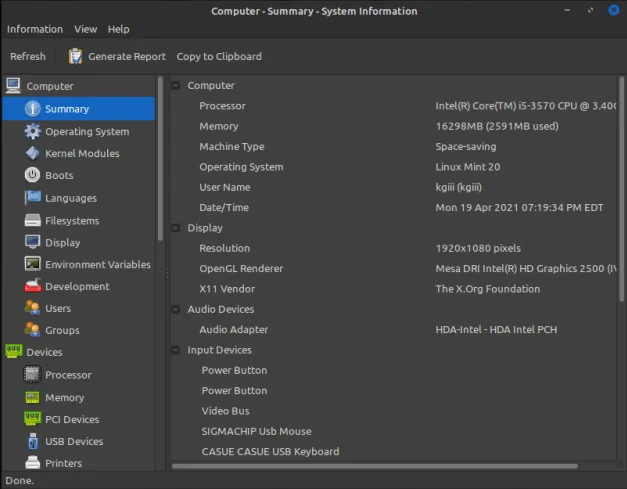Click the Environment Variables terminal icon
The width and height of the screenshot is (627, 489).
click(32, 264)
